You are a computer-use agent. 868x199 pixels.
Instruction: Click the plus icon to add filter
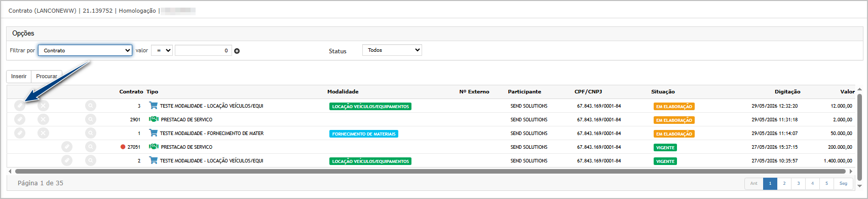(x=237, y=51)
